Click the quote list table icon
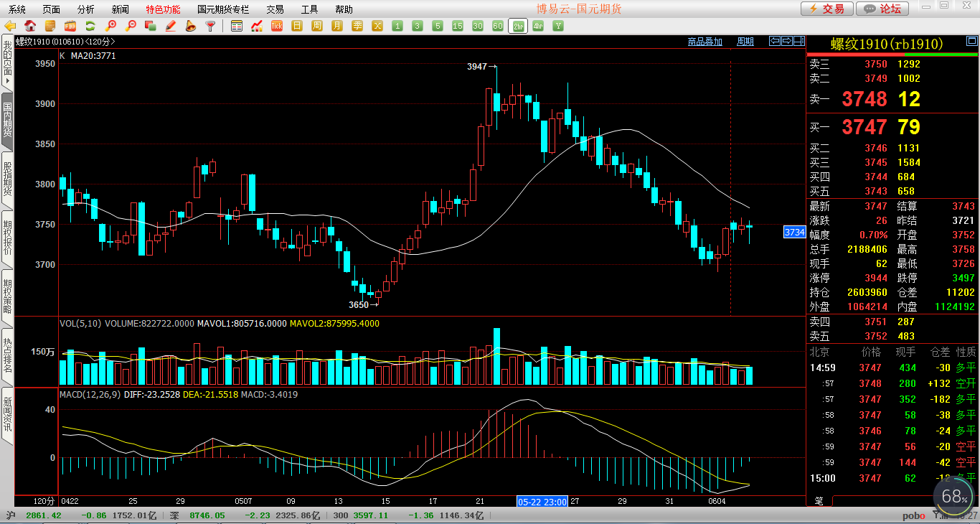This screenshot has width=980, height=524. pyautogui.click(x=237, y=26)
